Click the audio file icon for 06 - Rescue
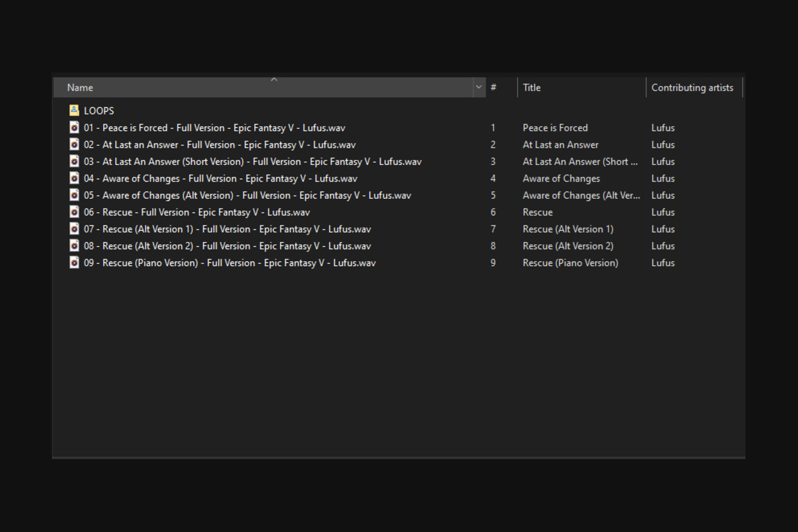Image resolution: width=798 pixels, height=532 pixels. (74, 212)
